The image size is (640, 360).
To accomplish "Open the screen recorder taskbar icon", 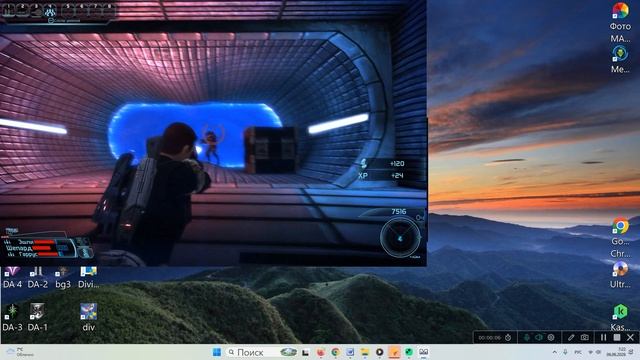I will click(424, 352).
